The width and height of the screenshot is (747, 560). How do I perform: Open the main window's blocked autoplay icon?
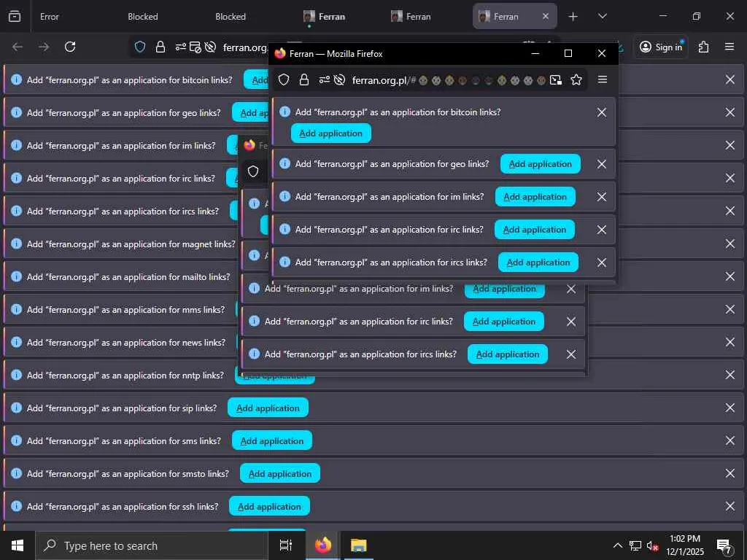click(x=210, y=47)
